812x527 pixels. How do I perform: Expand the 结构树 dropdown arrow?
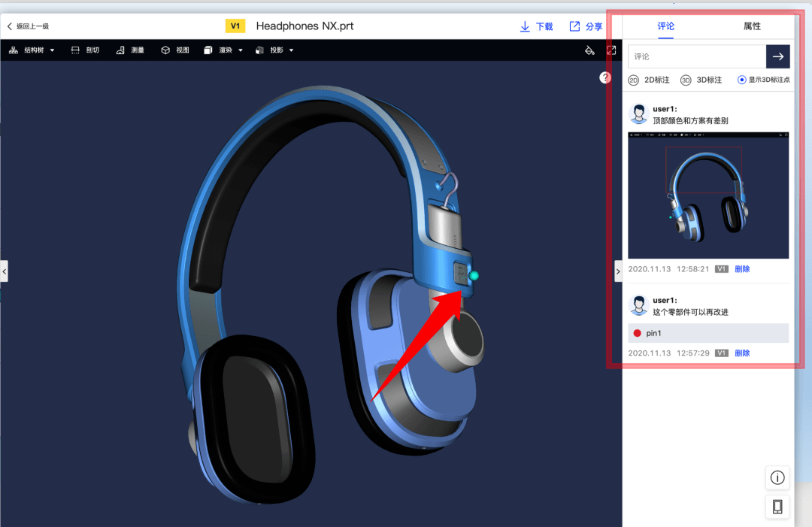coord(52,50)
